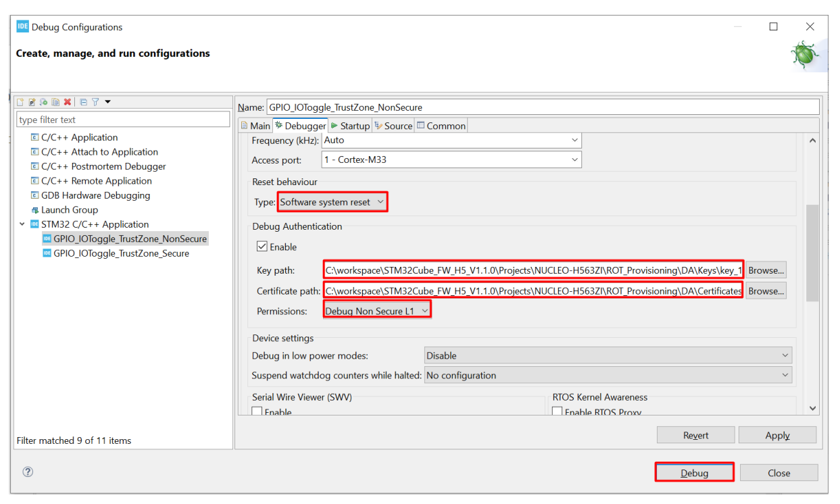Select the Launch Group entry
The width and height of the screenshot is (840, 504).
[70, 210]
